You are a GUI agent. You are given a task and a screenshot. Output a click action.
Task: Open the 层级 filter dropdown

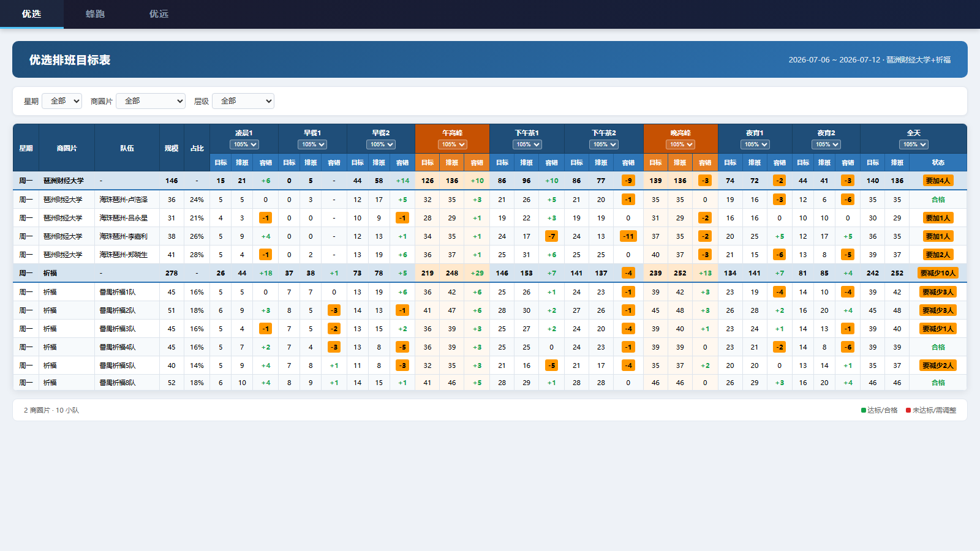click(243, 101)
